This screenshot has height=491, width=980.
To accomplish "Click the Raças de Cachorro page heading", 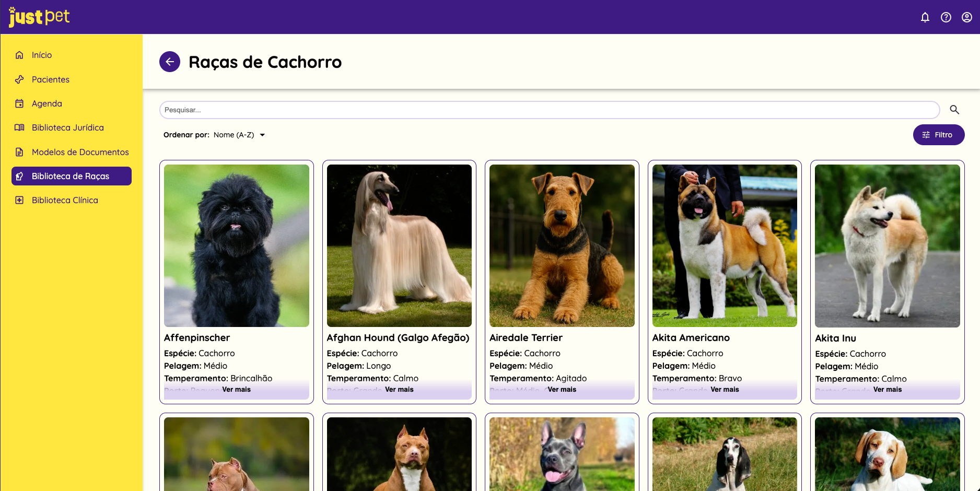I will tap(265, 62).
